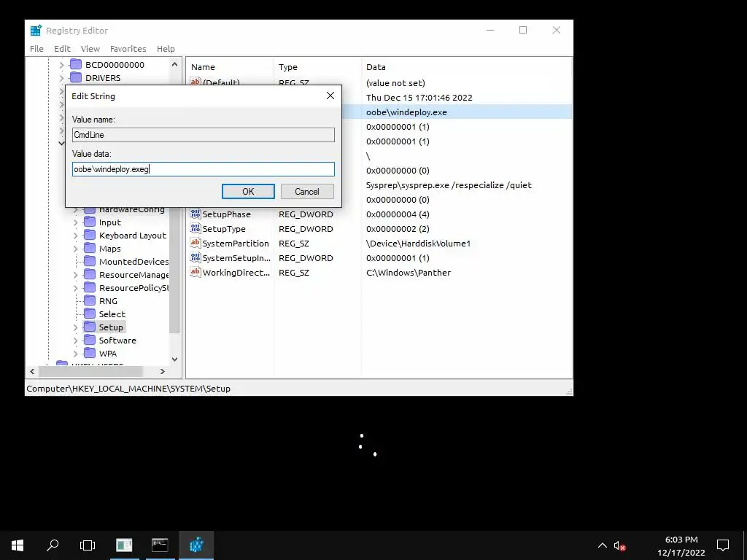Open taskbar Search
The width and height of the screenshot is (747, 560).
click(53, 545)
